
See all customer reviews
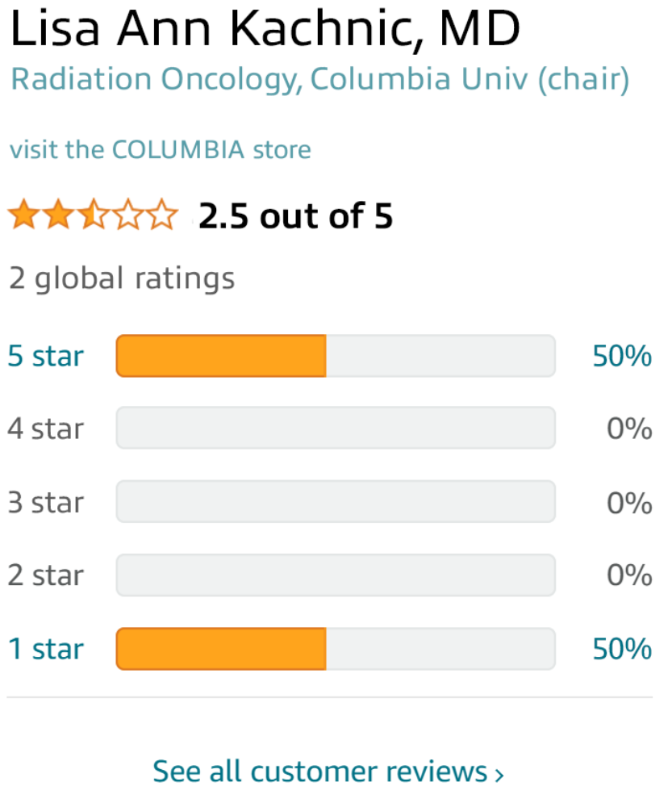pos(328,772)
